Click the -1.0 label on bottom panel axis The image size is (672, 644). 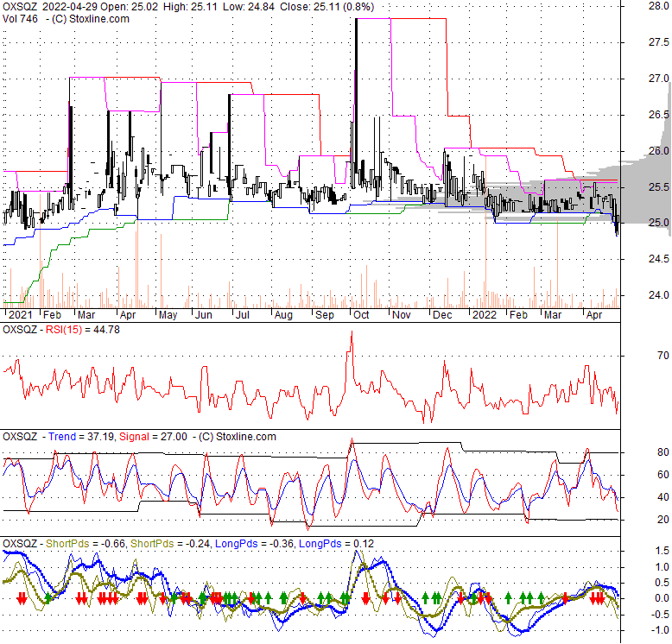pos(660,630)
